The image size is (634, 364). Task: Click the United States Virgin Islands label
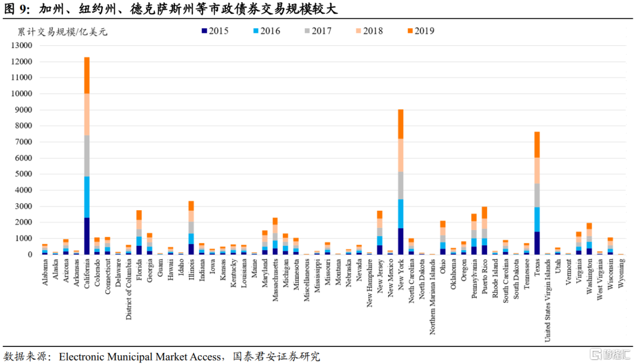548,300
